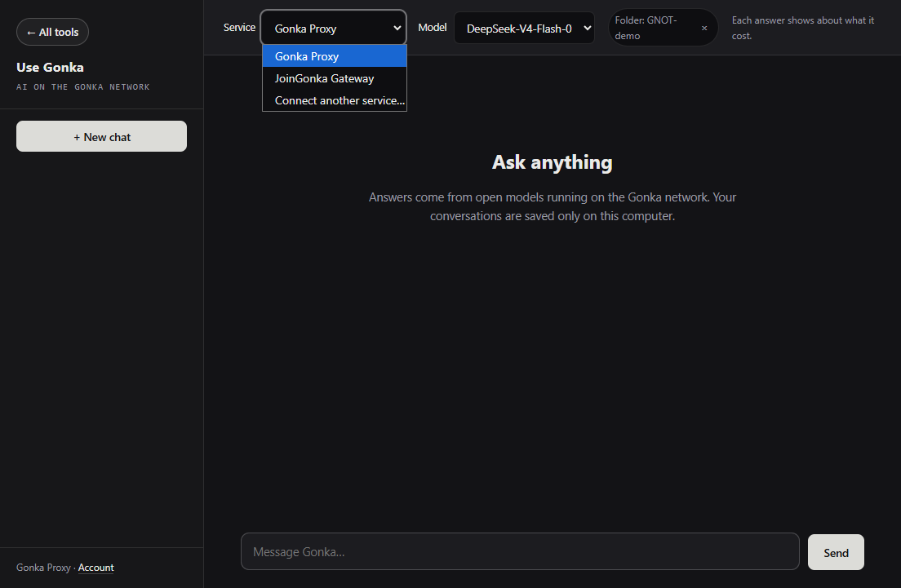Open the Service dropdown showing Gonka Proxy
The height and width of the screenshot is (588, 901).
[333, 29]
